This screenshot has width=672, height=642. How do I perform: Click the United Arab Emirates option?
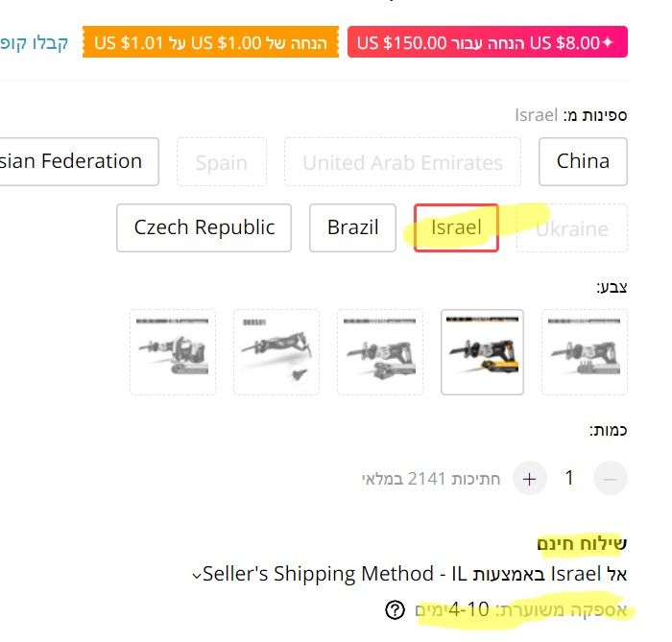402,162
